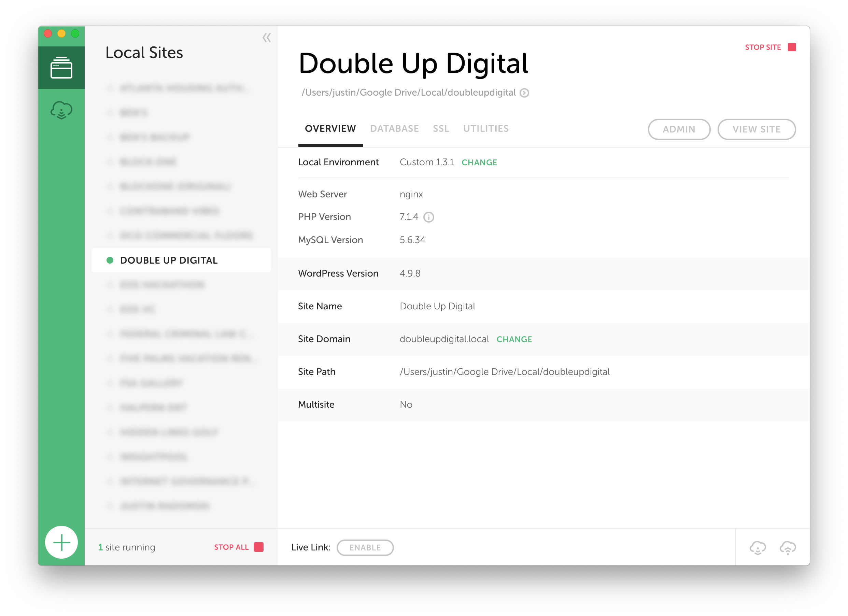
Task: Click the green running status dot
Action: click(110, 260)
